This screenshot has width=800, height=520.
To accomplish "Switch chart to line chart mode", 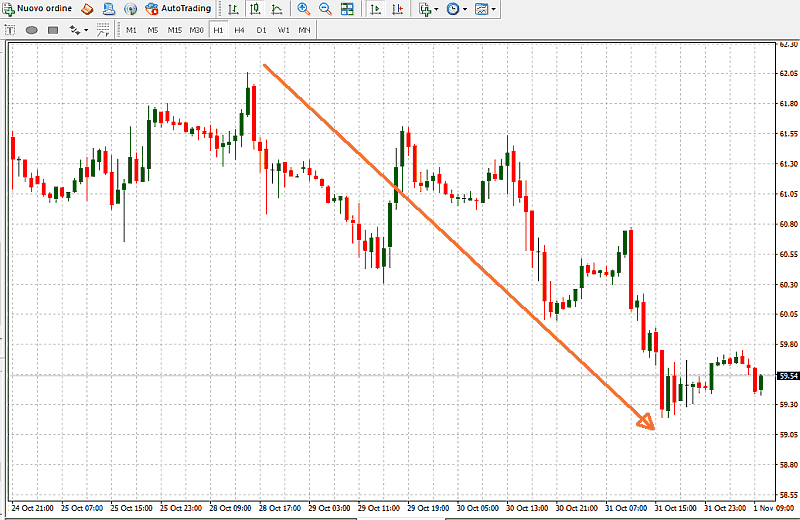I will click(x=276, y=9).
